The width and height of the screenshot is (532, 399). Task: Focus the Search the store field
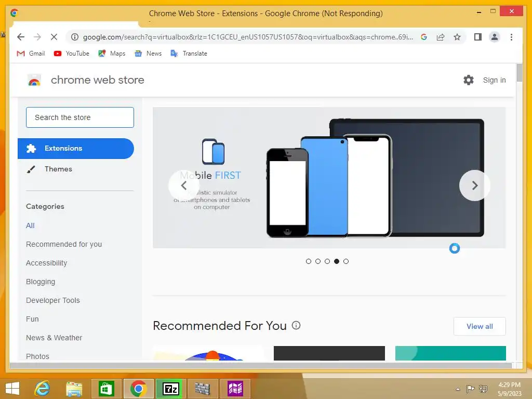[x=80, y=117]
